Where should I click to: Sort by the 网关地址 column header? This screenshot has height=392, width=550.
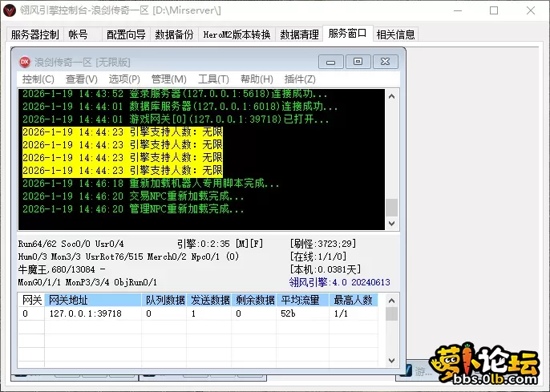click(x=93, y=300)
